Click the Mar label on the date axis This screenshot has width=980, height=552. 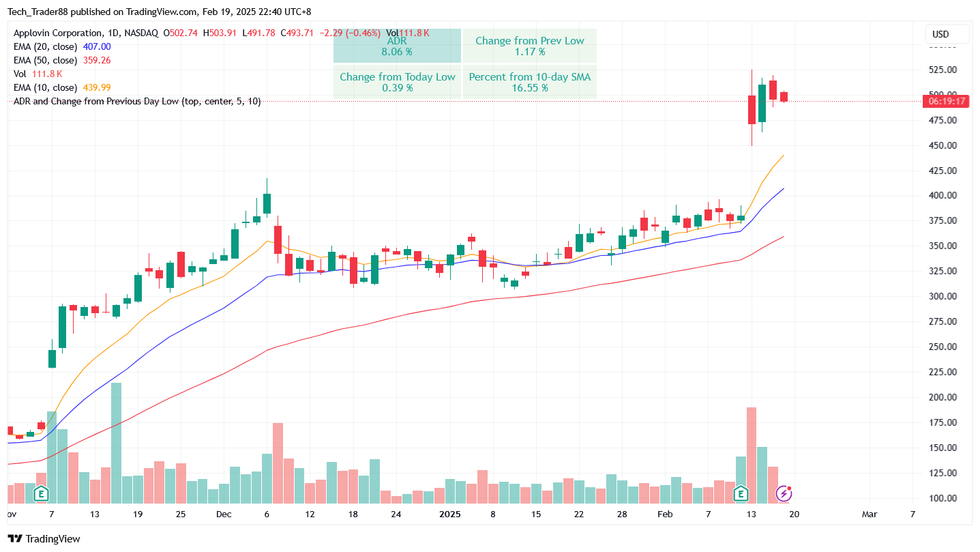click(x=870, y=514)
